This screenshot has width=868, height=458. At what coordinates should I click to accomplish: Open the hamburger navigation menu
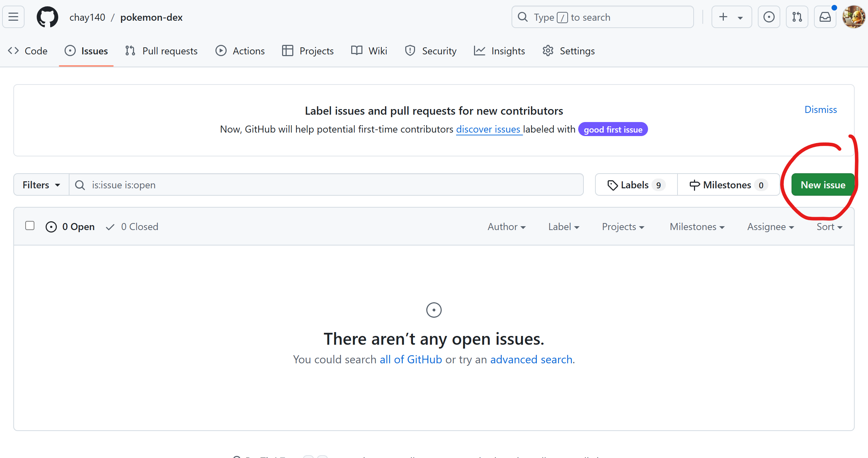coord(13,17)
